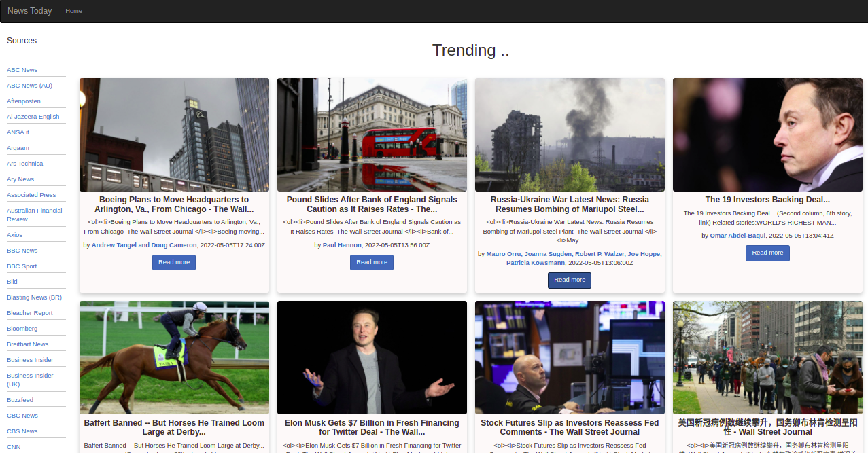
Task: Click author Andrew Tangel and Doug Cameron
Action: tap(144, 245)
